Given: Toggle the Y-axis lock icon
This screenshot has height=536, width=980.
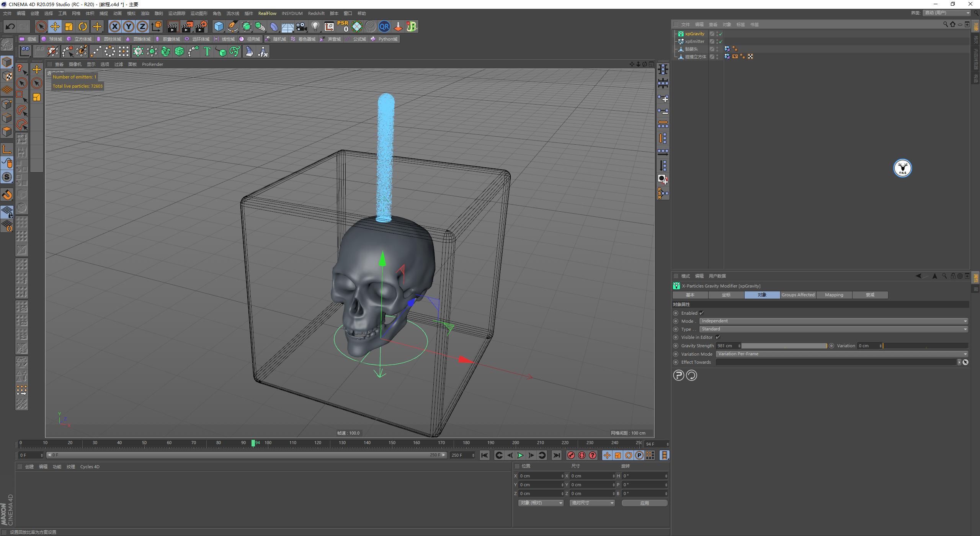Looking at the screenshot, I should (129, 26).
